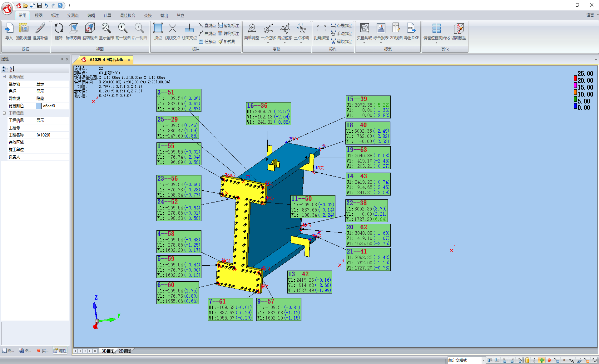Click the notepad with red pencil ribbon icon
Image resolution: width=599 pixels, height=364 pixels.
[x=459, y=28]
